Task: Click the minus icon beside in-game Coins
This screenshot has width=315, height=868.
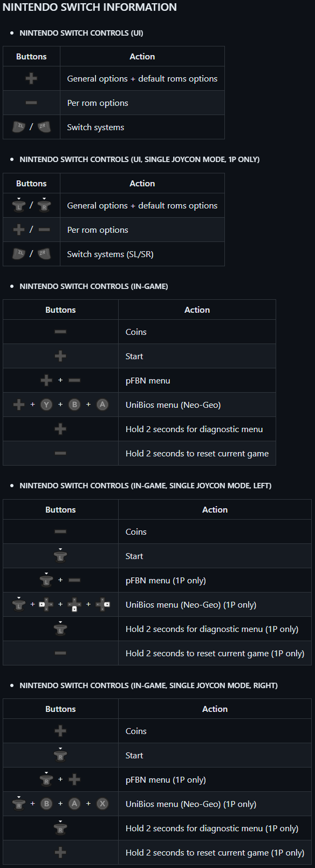Action: [60, 332]
